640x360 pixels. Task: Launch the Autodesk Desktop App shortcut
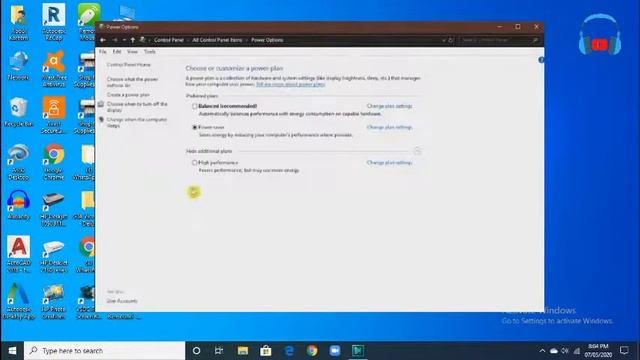tap(18, 301)
